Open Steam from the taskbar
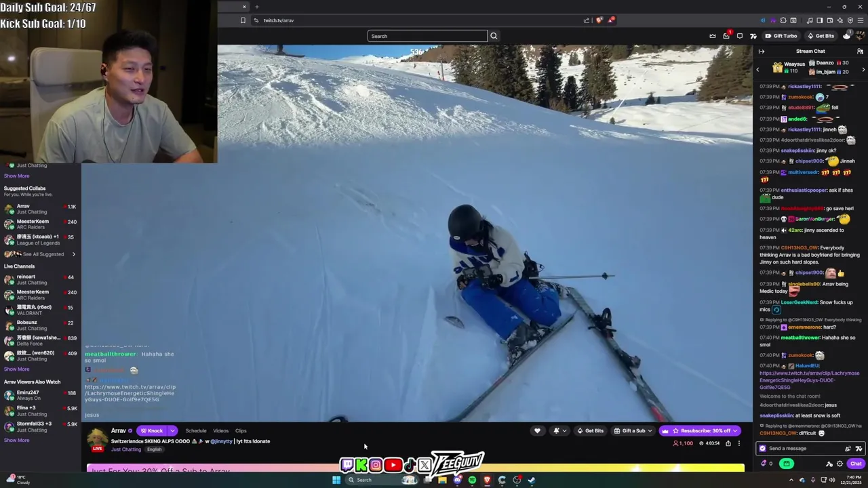 (532, 480)
